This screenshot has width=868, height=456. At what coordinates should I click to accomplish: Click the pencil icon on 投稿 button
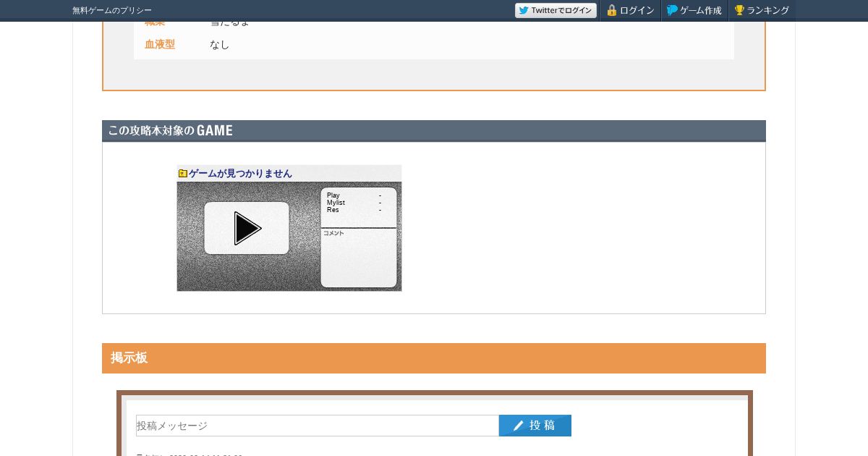(518, 426)
